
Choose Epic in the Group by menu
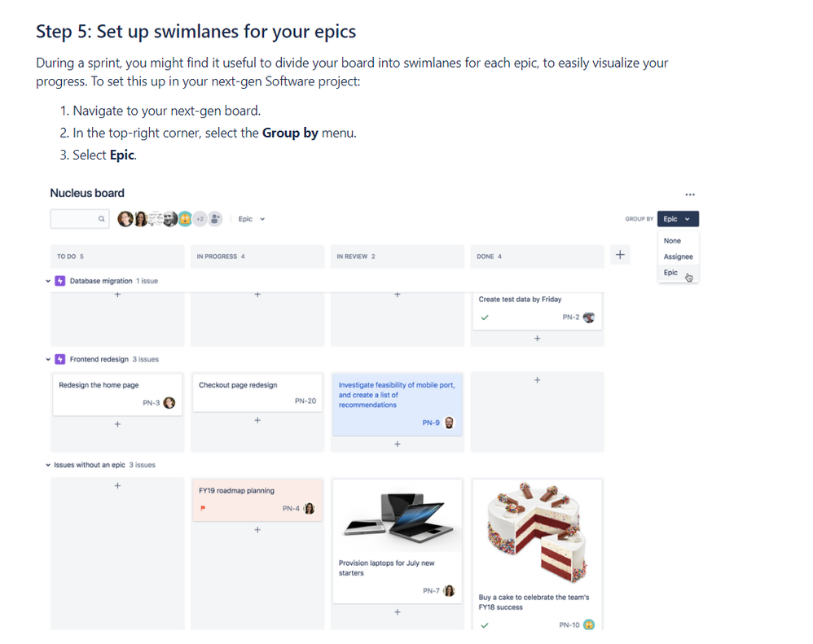pos(670,273)
